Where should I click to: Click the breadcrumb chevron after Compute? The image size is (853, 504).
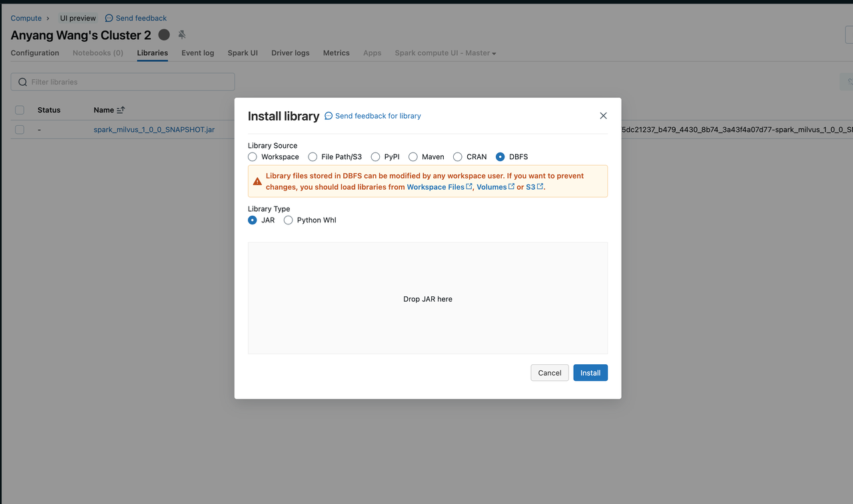coord(47,18)
